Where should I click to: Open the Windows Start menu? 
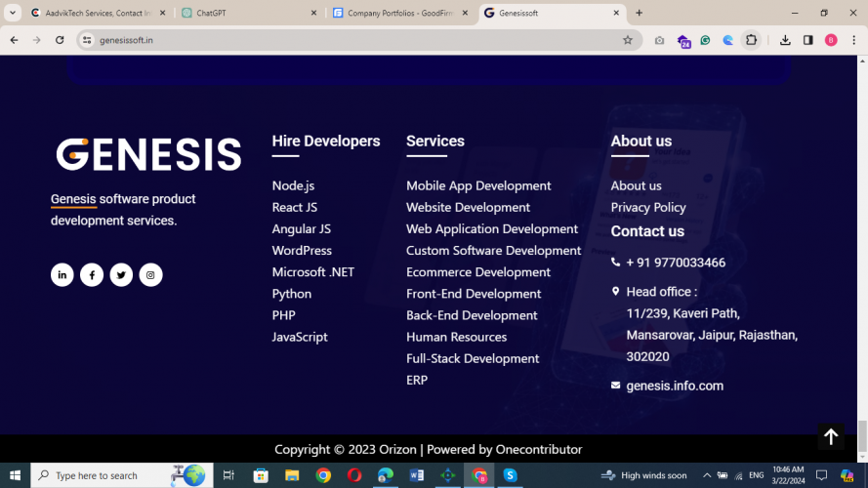[15, 475]
